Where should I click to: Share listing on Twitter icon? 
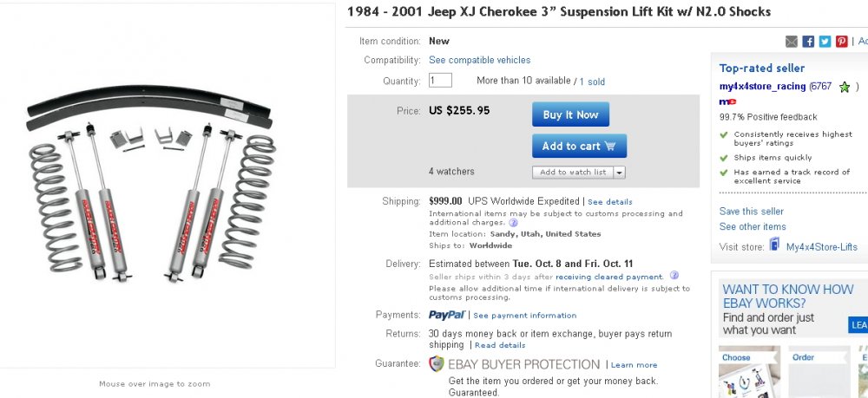pyautogui.click(x=825, y=42)
